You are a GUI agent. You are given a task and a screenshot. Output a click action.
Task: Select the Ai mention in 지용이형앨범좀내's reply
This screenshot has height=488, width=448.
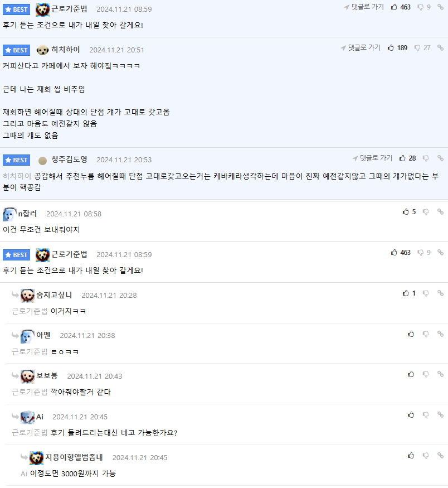click(x=24, y=473)
